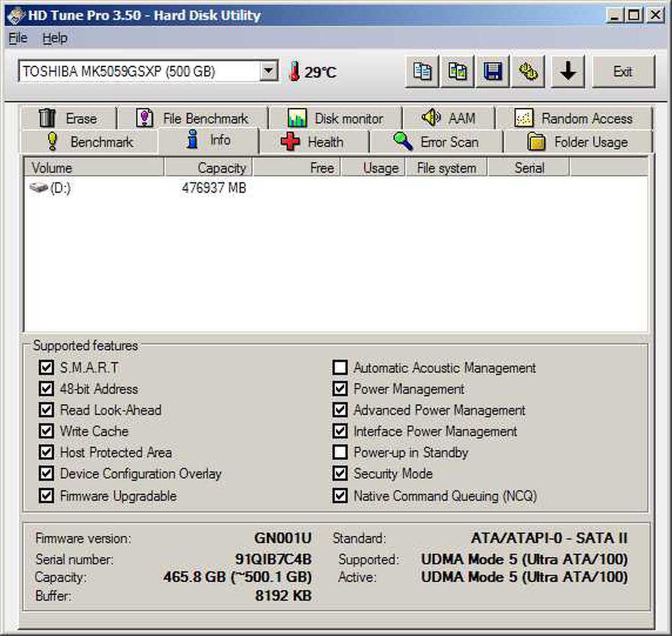Sort by the File system column header
This screenshot has height=636, width=672.
coord(447,168)
